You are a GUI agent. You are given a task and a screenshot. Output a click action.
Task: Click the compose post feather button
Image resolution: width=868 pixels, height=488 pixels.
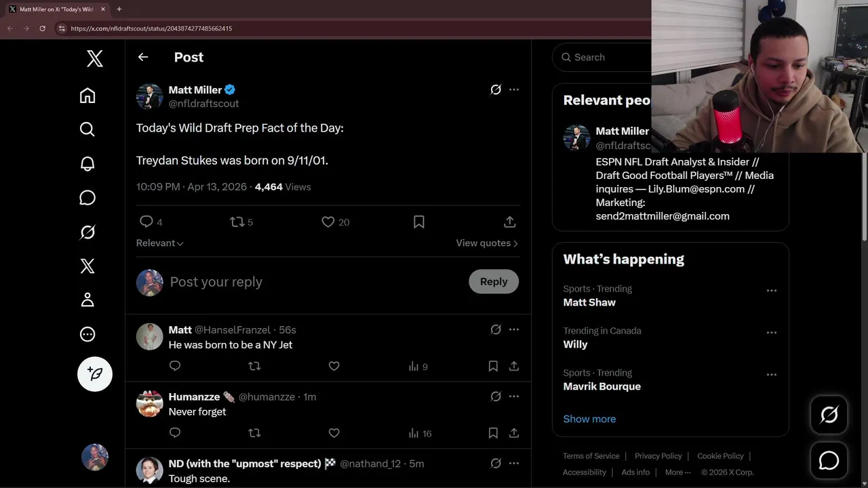95,373
